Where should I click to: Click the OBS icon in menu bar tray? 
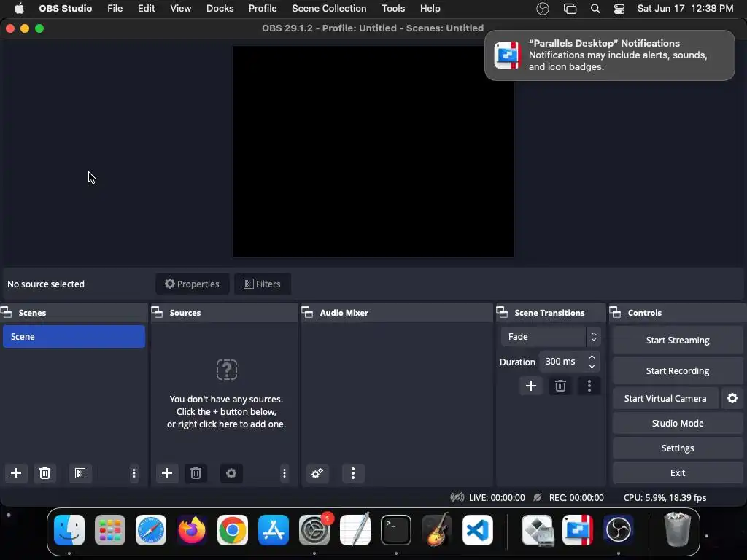tap(543, 9)
